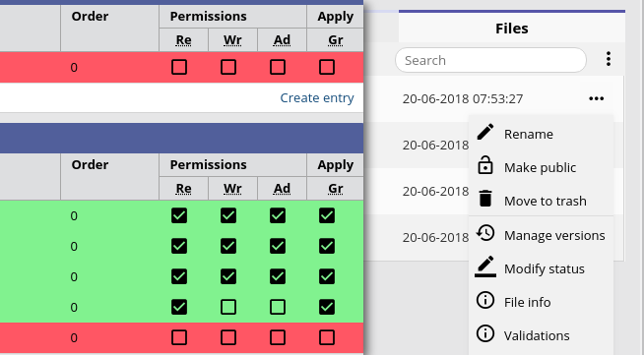Switch to the Files tab
The height and width of the screenshot is (355, 644).
[x=512, y=28]
